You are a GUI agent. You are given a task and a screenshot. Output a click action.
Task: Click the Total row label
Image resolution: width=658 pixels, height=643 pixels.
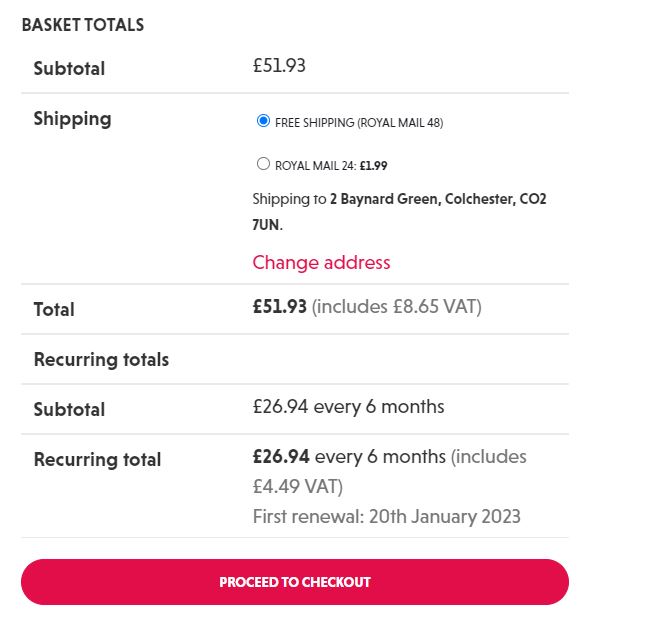coord(54,310)
